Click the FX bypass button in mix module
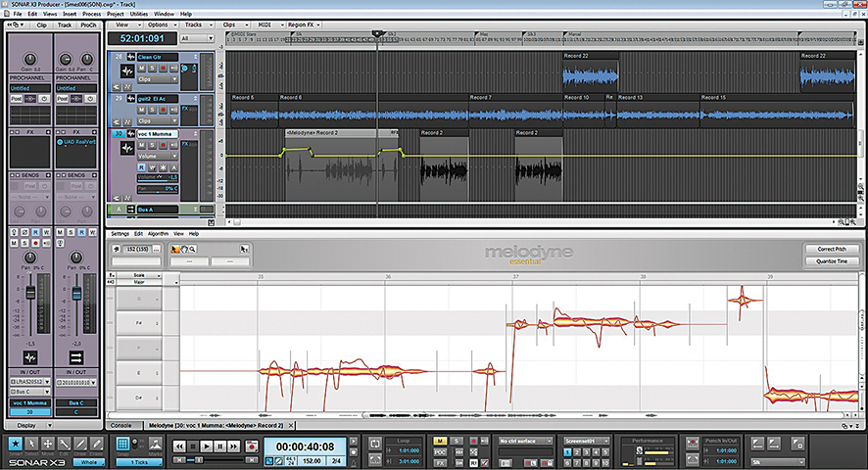Viewport: 868px width, 470px height. click(x=440, y=462)
